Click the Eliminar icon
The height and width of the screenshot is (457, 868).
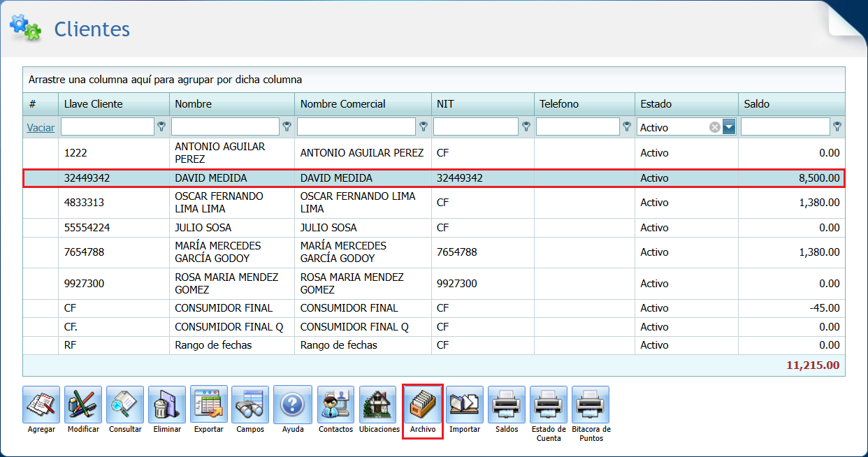pyautogui.click(x=166, y=405)
